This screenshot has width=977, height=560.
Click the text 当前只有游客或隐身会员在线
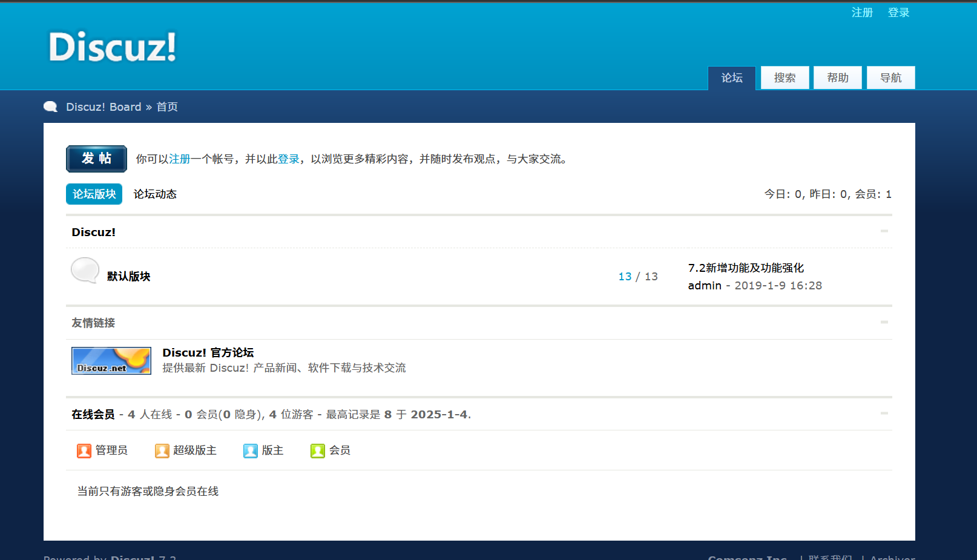[148, 492]
